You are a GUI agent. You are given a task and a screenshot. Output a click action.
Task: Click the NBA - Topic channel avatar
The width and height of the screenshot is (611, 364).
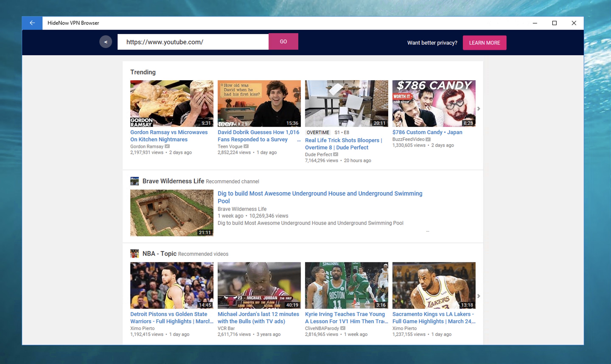(135, 254)
